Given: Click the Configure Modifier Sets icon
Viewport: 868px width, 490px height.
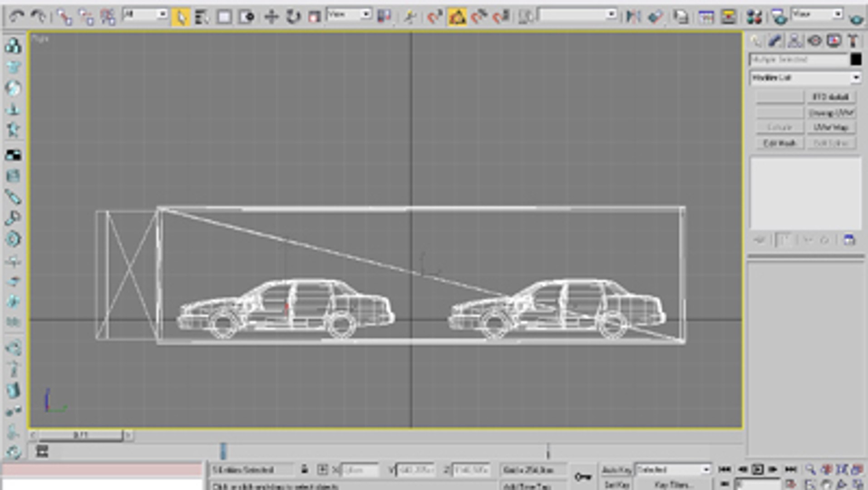Looking at the screenshot, I should pyautogui.click(x=848, y=240).
